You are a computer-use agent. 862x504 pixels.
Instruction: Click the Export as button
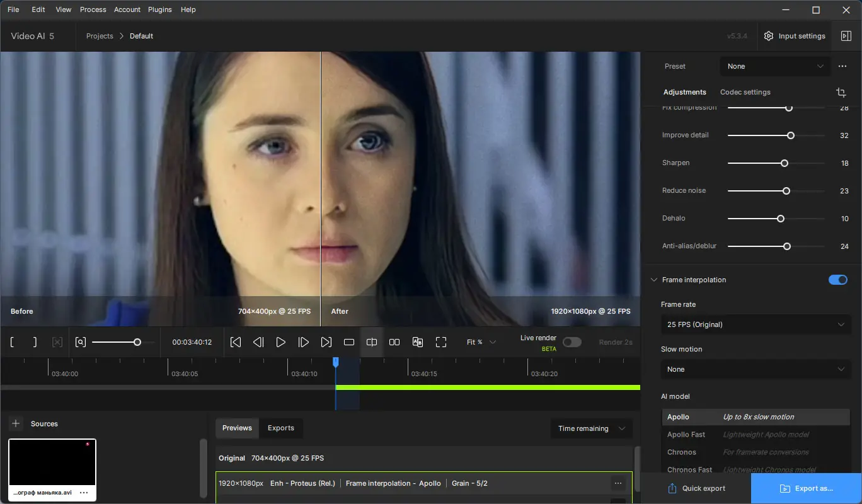[x=806, y=488]
